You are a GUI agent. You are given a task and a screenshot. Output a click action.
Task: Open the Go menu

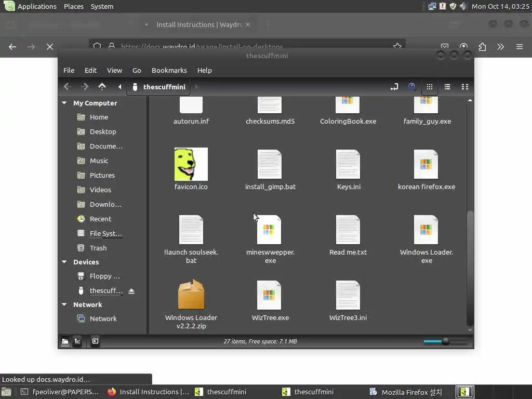(137, 70)
